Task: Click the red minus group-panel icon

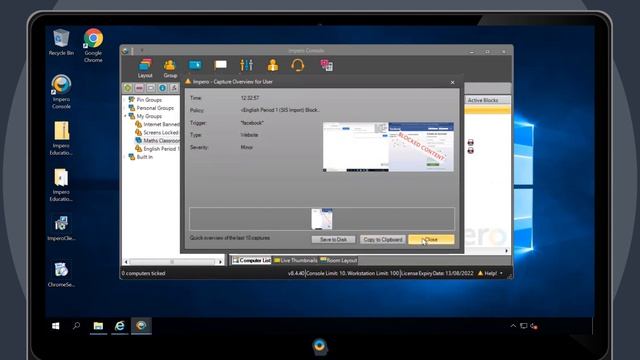Action: pyautogui.click(x=139, y=88)
